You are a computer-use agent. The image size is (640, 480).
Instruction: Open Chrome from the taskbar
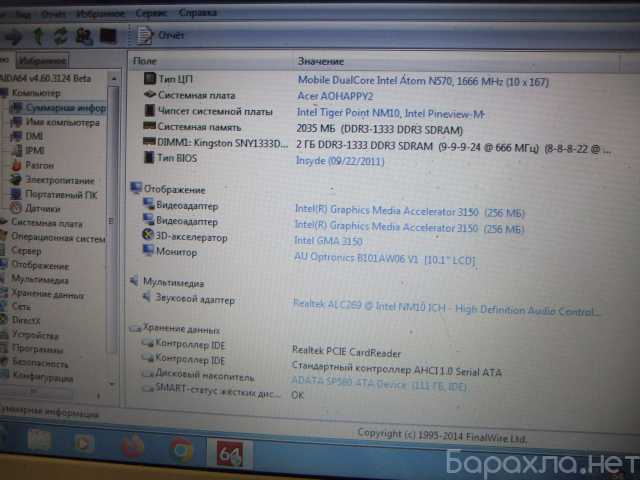pos(181,450)
